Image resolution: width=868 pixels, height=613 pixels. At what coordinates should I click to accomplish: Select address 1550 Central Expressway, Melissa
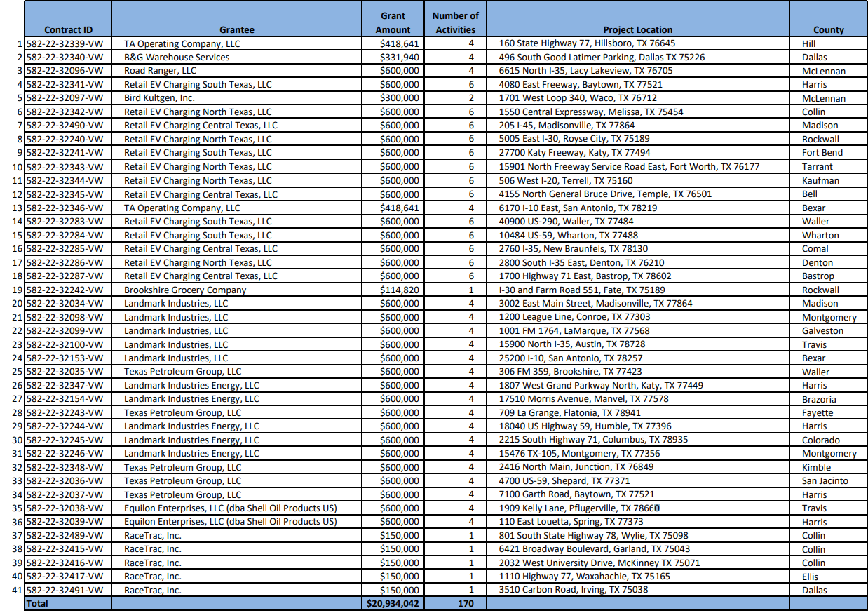[x=591, y=112]
